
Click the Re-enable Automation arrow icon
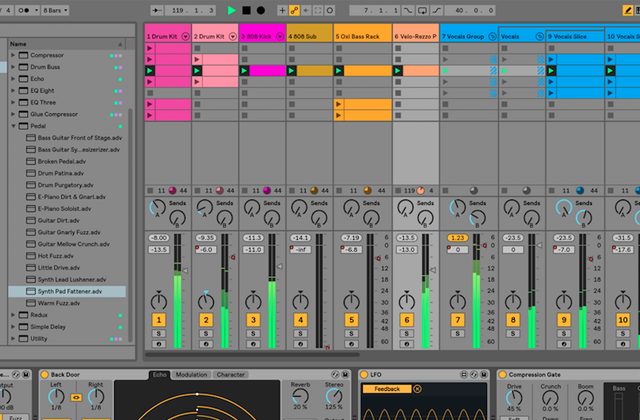click(306, 10)
